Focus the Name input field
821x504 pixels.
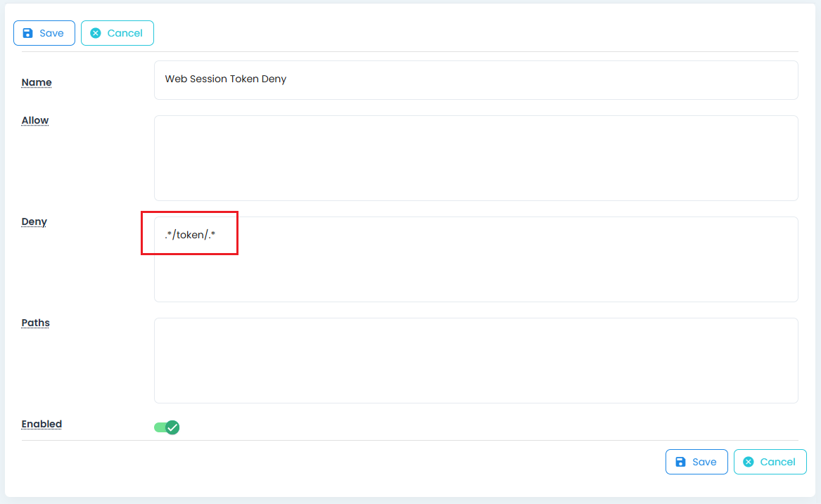476,79
